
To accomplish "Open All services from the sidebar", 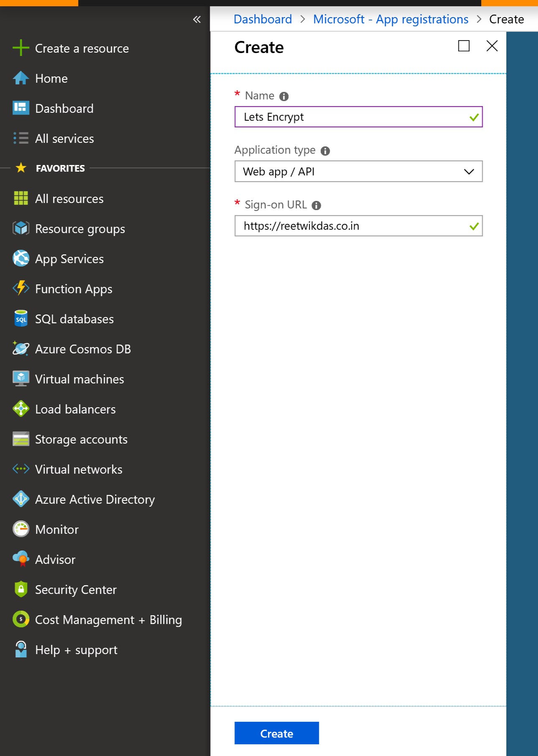I will pos(64,139).
